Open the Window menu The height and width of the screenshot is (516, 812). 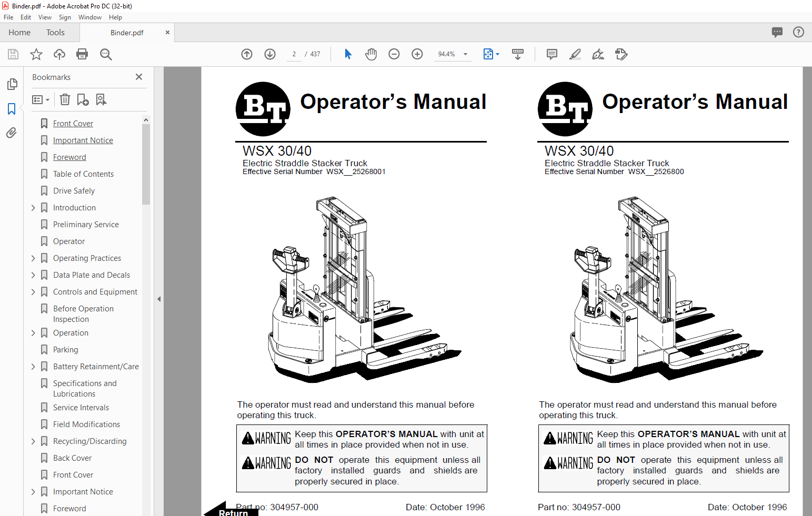90,17
